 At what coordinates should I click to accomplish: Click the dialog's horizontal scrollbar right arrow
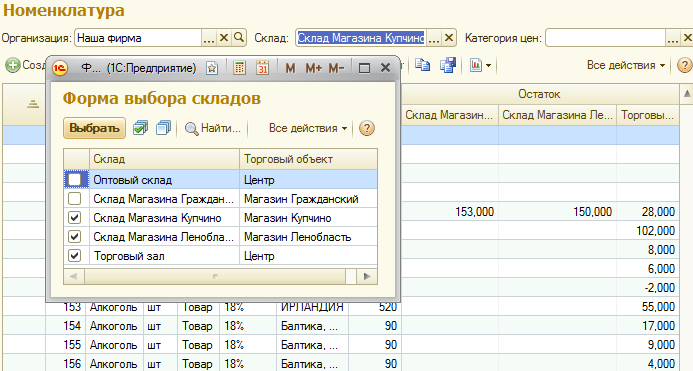click(x=367, y=276)
